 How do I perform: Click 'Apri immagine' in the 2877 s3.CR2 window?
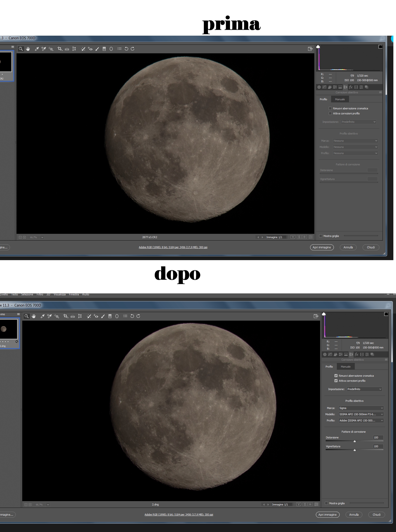pyautogui.click(x=322, y=247)
